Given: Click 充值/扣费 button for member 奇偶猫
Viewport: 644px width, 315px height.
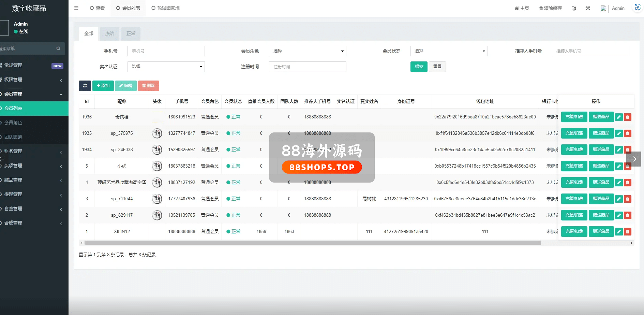Looking at the screenshot, I should click(574, 117).
